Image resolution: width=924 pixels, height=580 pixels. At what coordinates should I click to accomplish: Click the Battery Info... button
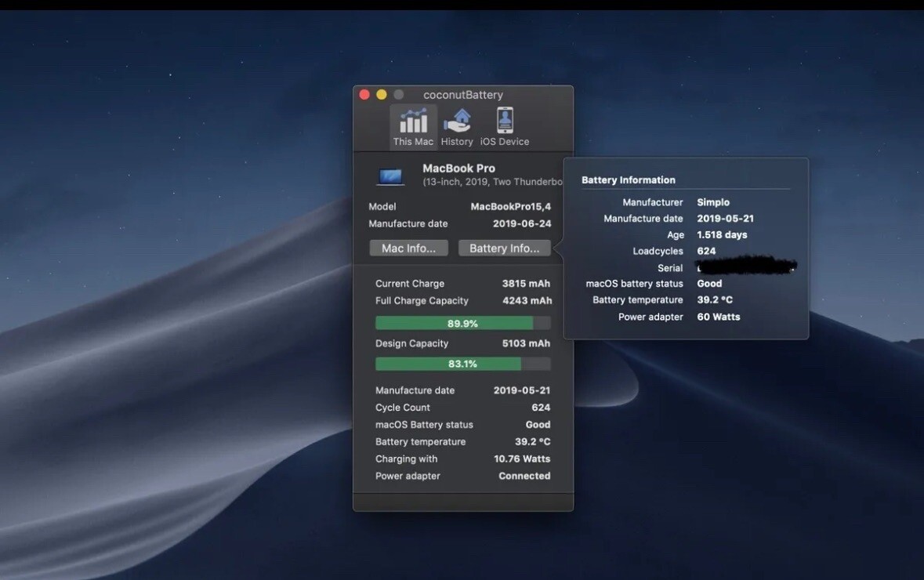tap(505, 248)
